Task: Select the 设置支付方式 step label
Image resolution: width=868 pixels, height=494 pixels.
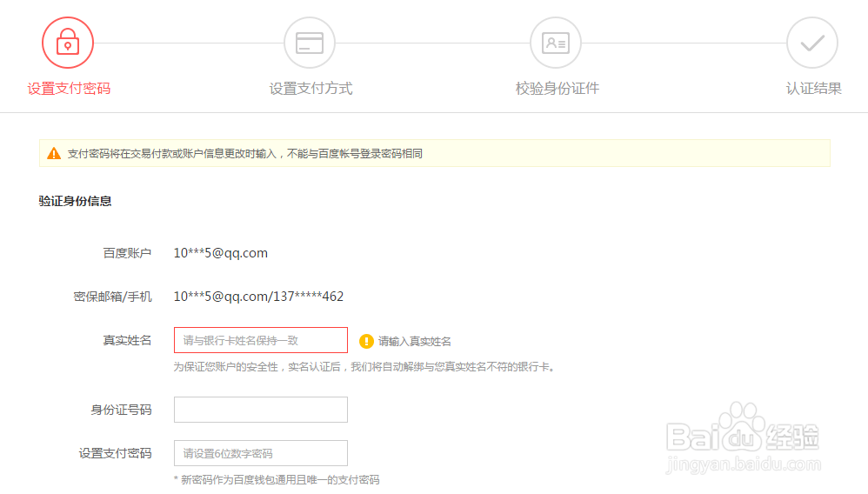Action: (310, 89)
